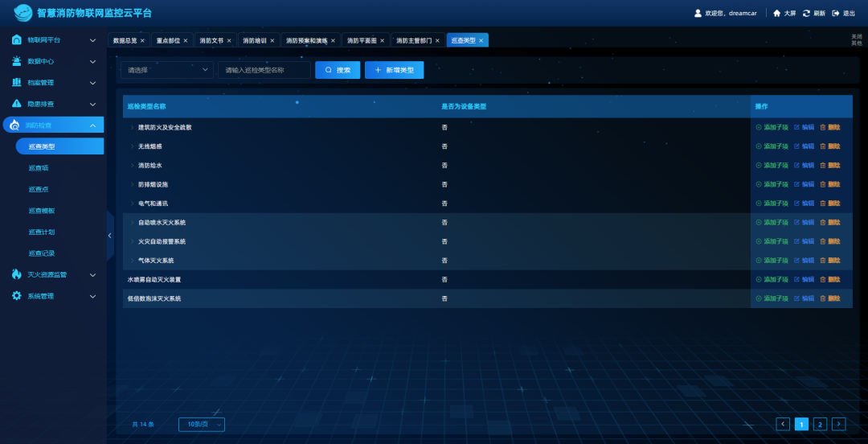This screenshot has height=444, width=868.
Task: Switch to the 消防培训 tab
Action: (255, 40)
